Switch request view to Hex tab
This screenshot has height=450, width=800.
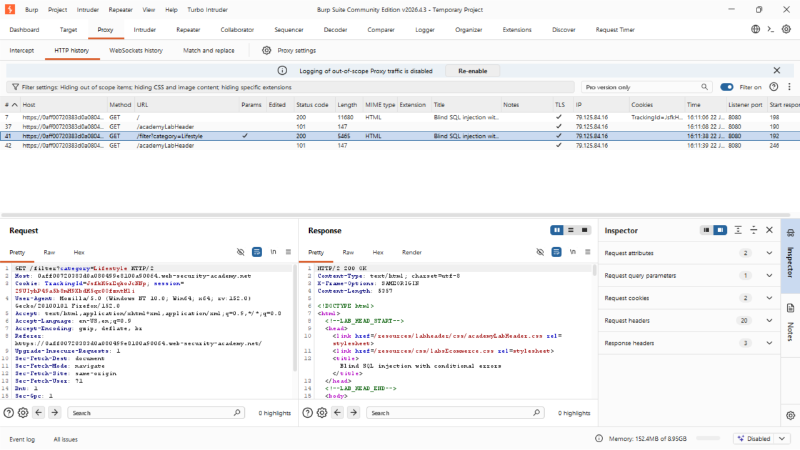click(79, 252)
